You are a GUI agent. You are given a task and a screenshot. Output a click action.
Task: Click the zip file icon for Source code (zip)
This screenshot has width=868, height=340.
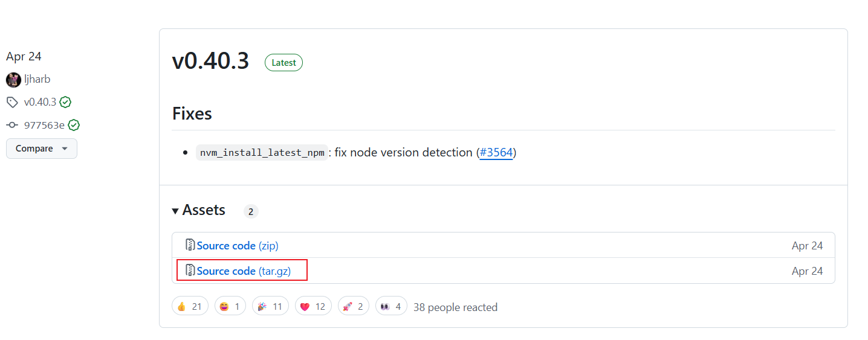(x=190, y=245)
